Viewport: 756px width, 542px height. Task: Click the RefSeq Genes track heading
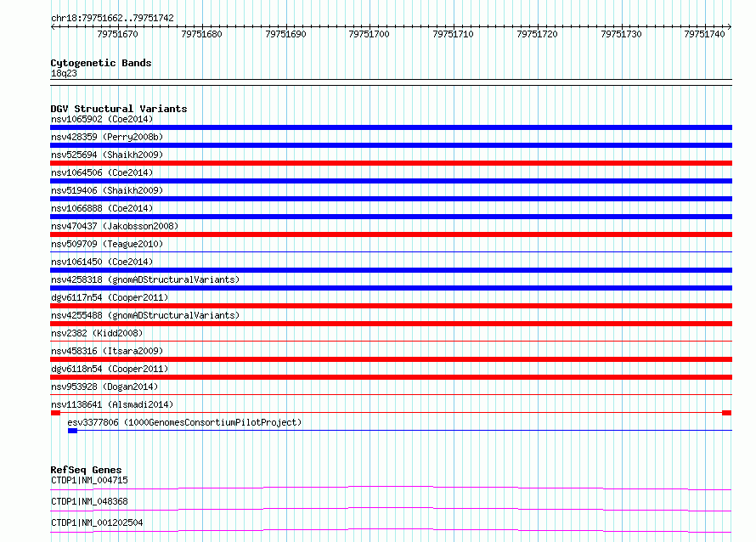click(86, 470)
